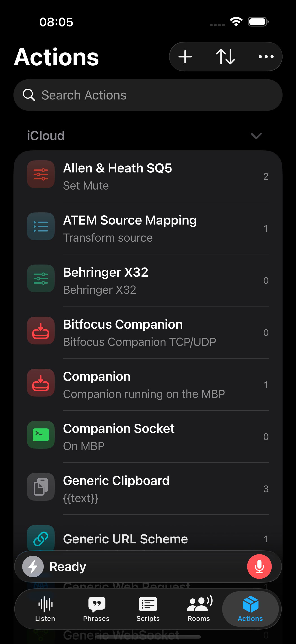Tap the plus add action icon
Screen dimensions: 296x644
[185, 57]
